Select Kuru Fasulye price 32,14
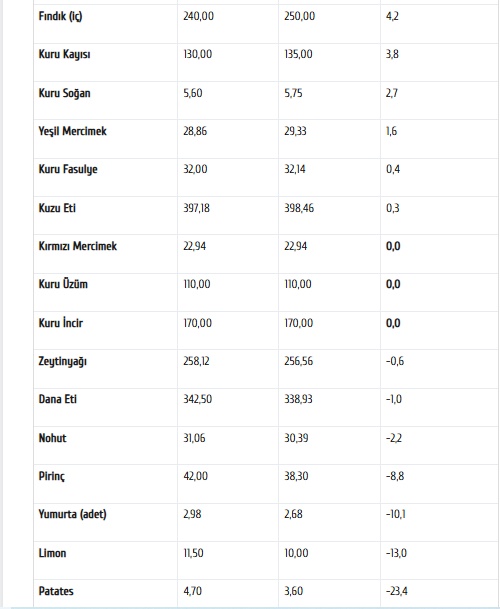This screenshot has height=609, width=500. pyautogui.click(x=294, y=169)
